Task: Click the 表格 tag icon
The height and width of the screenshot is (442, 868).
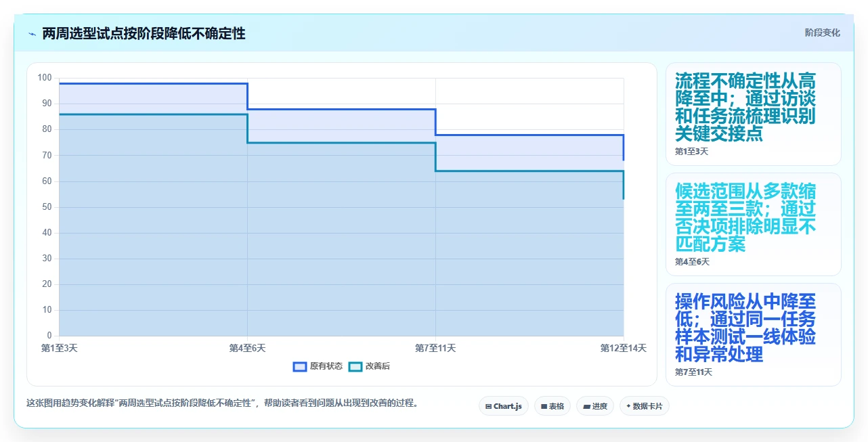Action: coord(544,406)
